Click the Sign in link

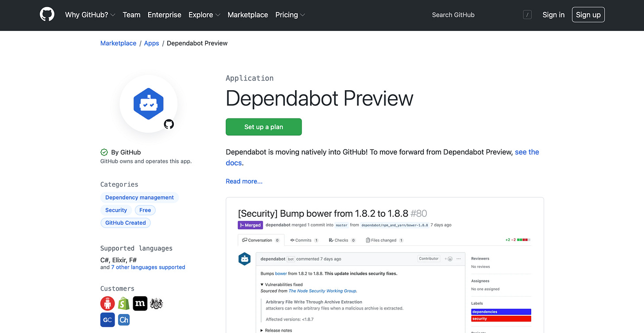click(x=553, y=15)
